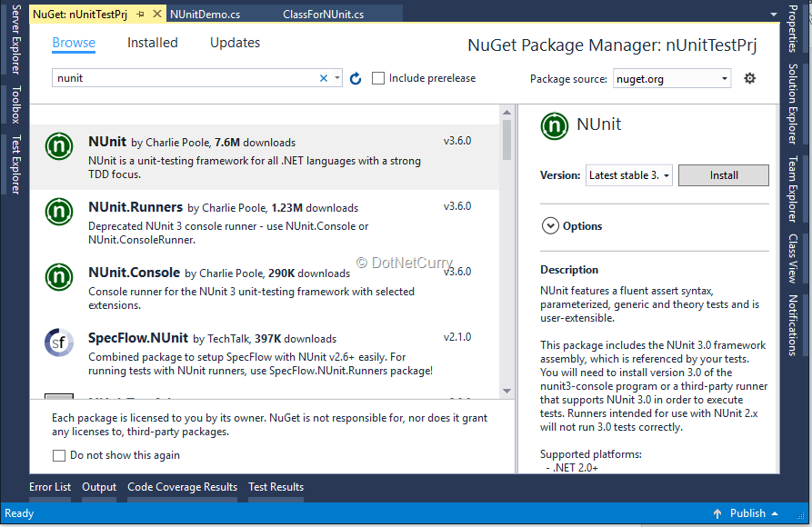Image resolution: width=812 pixels, height=527 pixels.
Task: Open Test Explorer side tab
Action: [15, 164]
